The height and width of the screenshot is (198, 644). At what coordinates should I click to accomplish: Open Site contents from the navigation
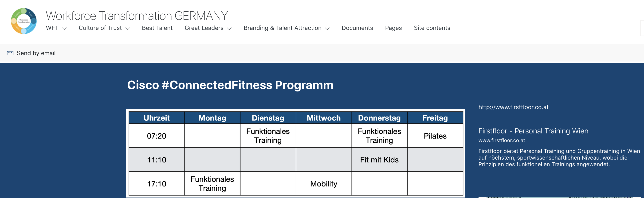(432, 28)
